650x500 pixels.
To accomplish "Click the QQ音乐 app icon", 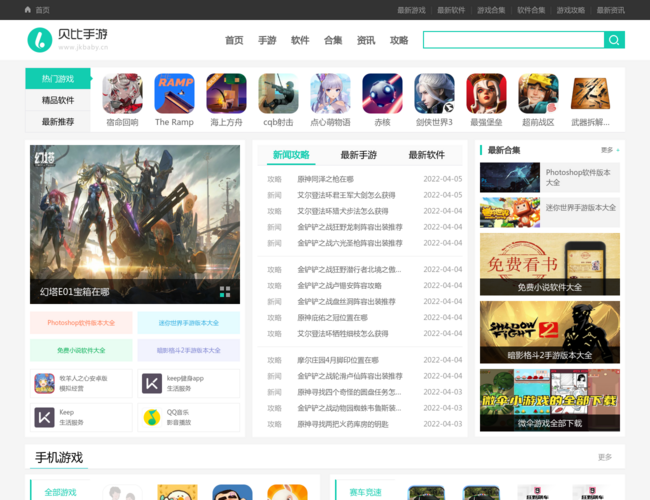I will pyautogui.click(x=152, y=417).
